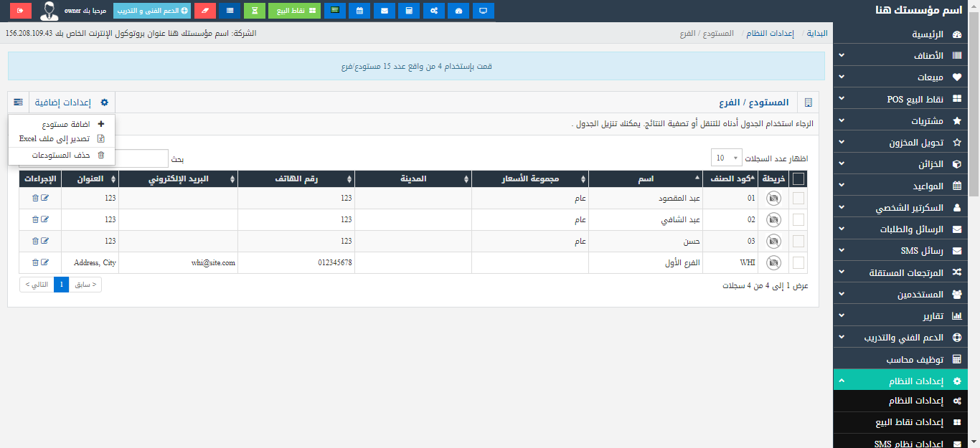Tick the checkbox for warehouse code 01
The image size is (980, 448).
tap(798, 199)
